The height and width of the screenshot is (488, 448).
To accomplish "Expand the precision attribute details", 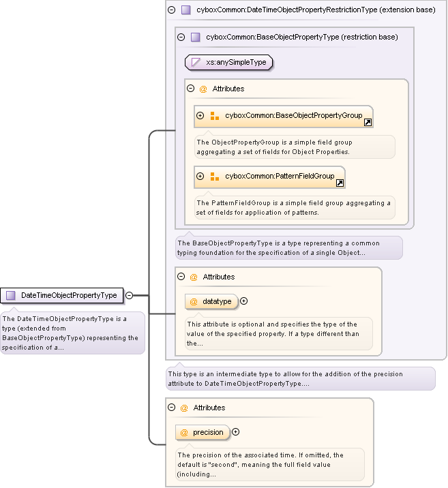I will tap(235, 432).
